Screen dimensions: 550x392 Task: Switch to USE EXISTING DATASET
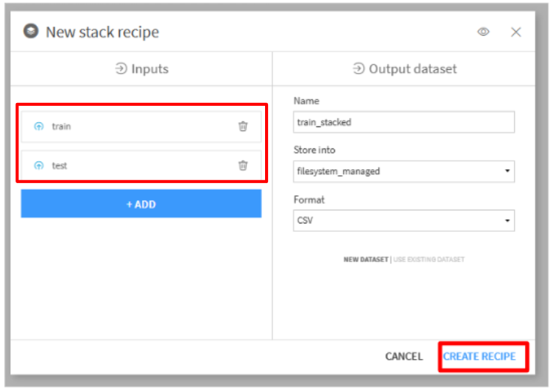[429, 260]
